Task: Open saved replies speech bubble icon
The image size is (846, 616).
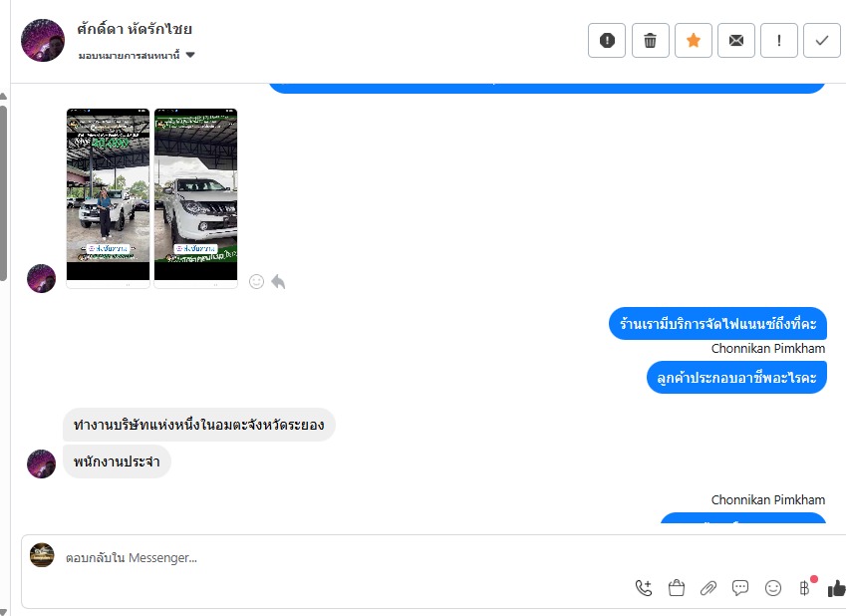Action: (740, 587)
